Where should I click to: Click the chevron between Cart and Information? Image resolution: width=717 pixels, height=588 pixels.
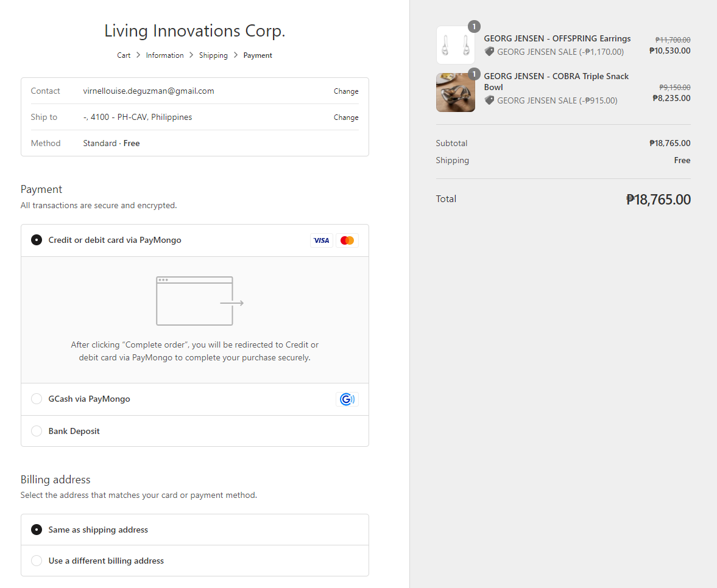(x=138, y=55)
